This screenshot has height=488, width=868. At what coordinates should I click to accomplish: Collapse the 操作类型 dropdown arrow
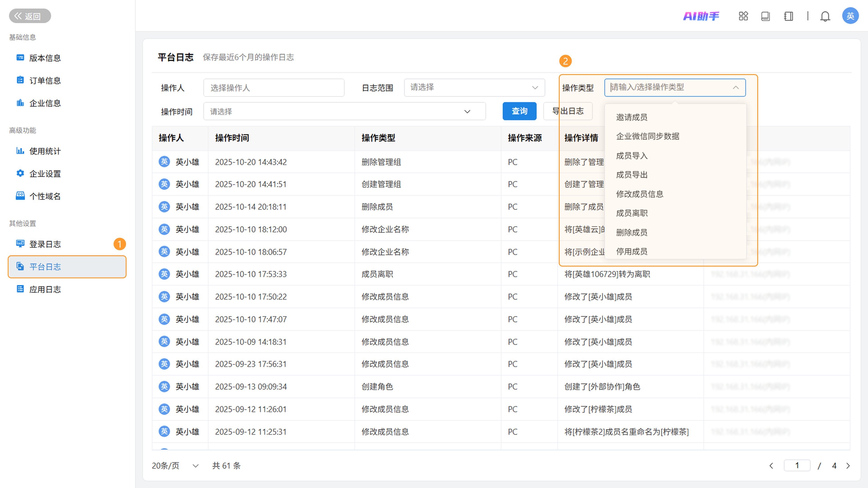pos(736,88)
